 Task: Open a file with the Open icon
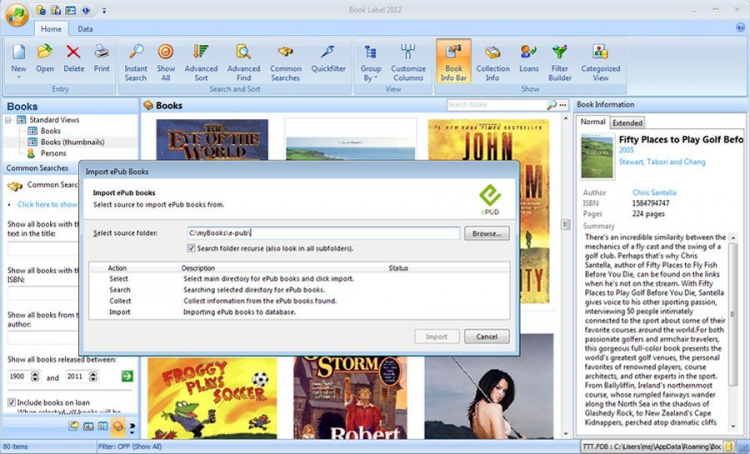(x=44, y=52)
